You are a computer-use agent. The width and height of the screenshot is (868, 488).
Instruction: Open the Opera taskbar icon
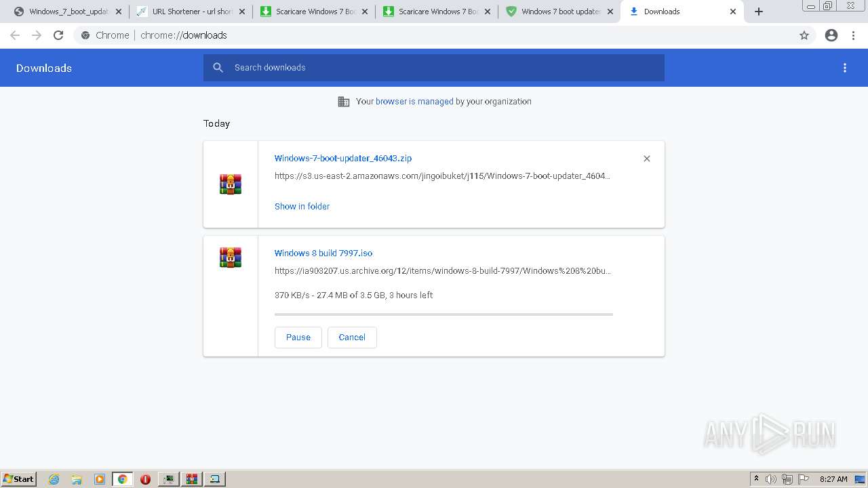point(145,479)
